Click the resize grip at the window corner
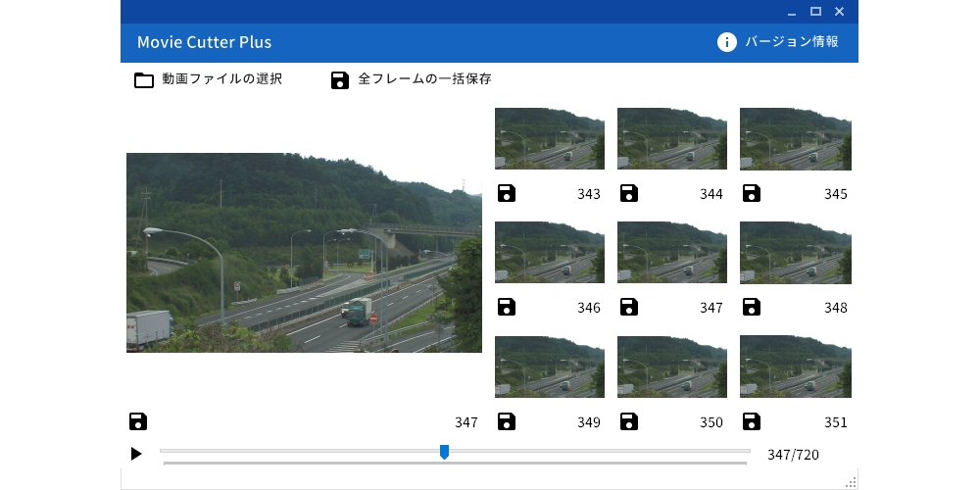The image size is (980, 490). point(852,482)
